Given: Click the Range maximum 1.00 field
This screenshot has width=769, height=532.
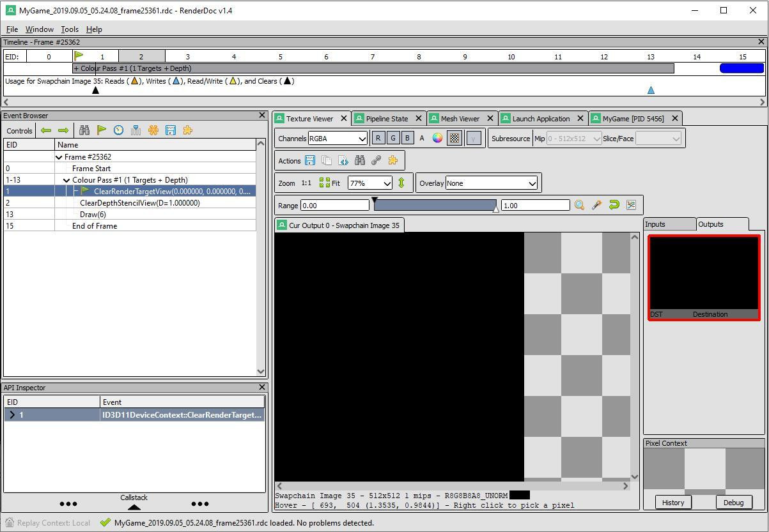Looking at the screenshot, I should [x=536, y=205].
